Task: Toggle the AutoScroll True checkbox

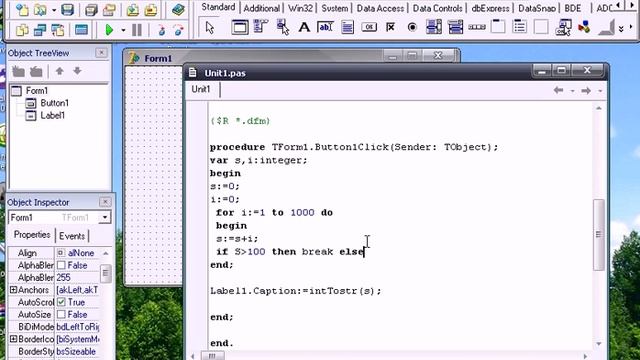Action: click(x=61, y=302)
